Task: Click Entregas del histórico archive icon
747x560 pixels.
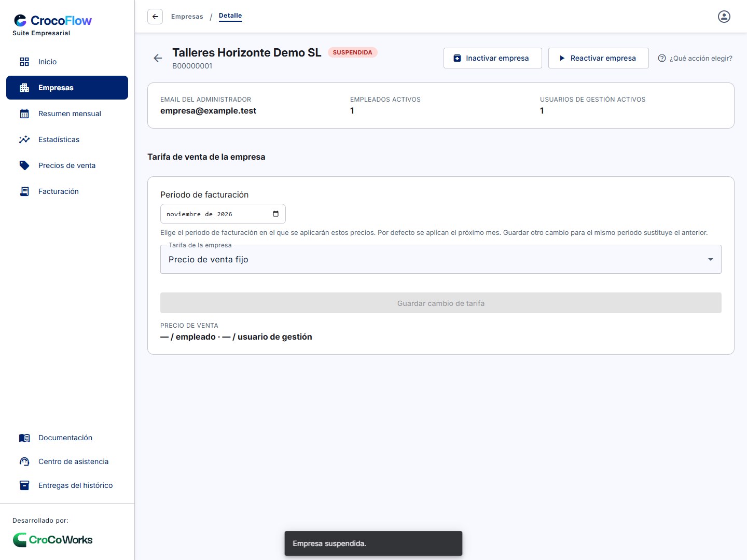Action: [x=24, y=485]
